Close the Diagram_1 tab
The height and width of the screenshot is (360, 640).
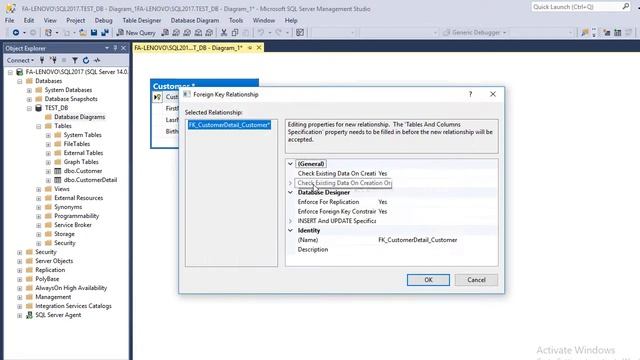(259, 48)
